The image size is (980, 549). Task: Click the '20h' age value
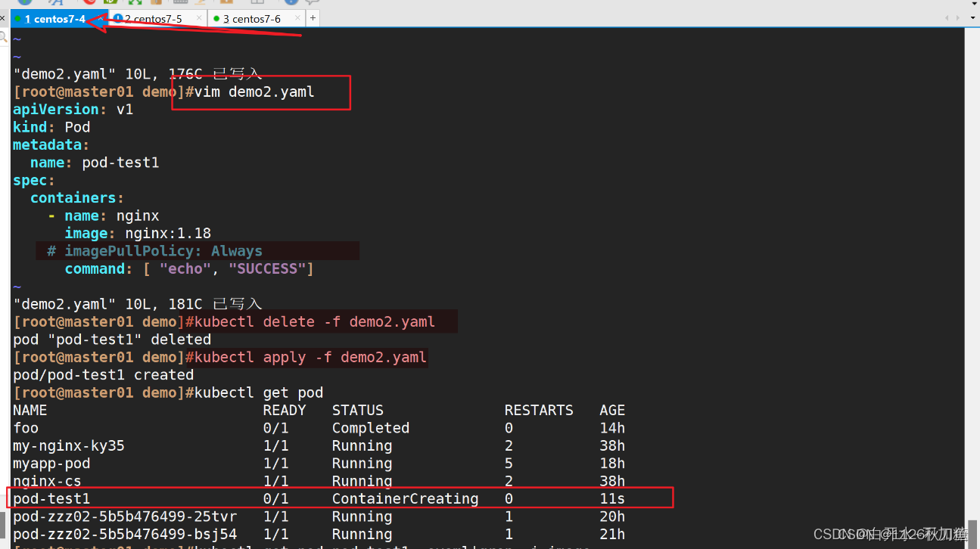tap(613, 516)
